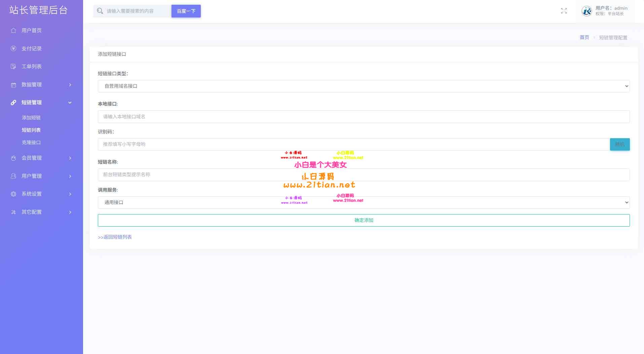Open 添加短链 submenu item
The image size is (644, 354).
coord(31,118)
